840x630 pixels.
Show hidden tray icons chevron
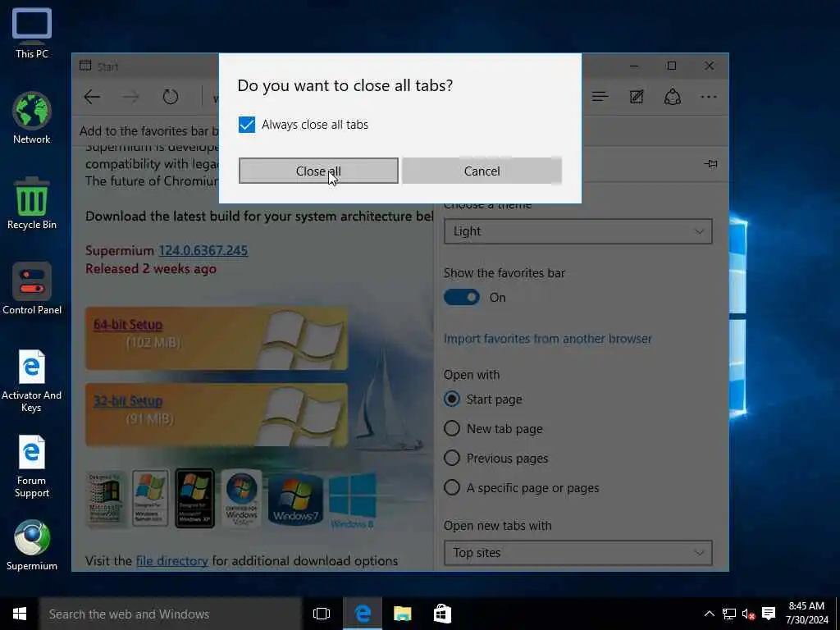709,614
